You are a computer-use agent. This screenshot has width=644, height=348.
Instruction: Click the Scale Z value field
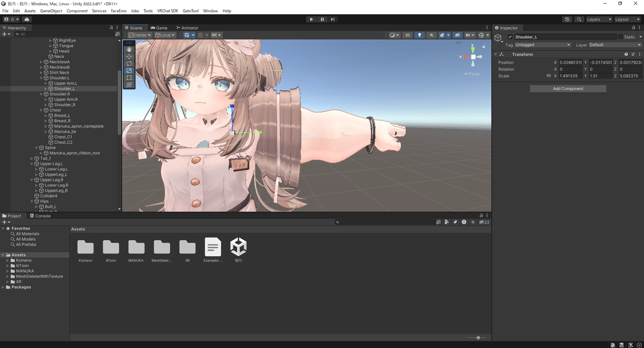coord(630,76)
